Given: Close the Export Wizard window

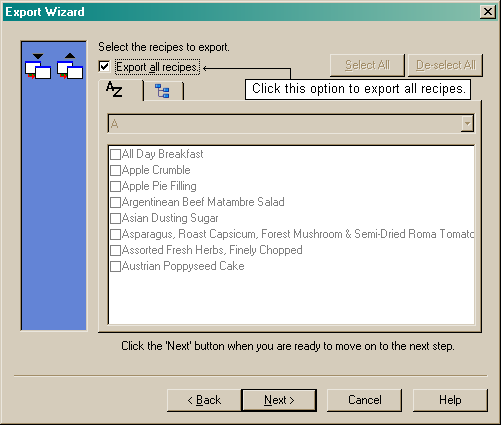Looking at the screenshot, I should click(488, 12).
